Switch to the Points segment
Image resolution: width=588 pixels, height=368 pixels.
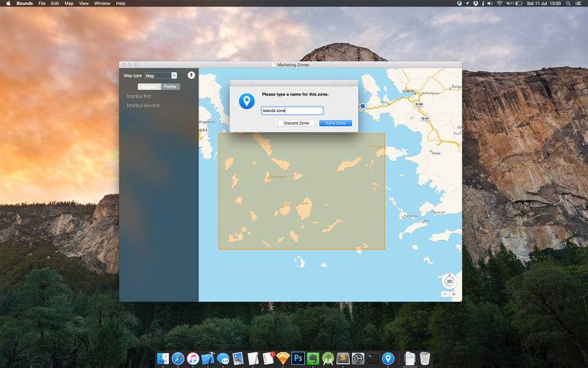[x=170, y=86]
